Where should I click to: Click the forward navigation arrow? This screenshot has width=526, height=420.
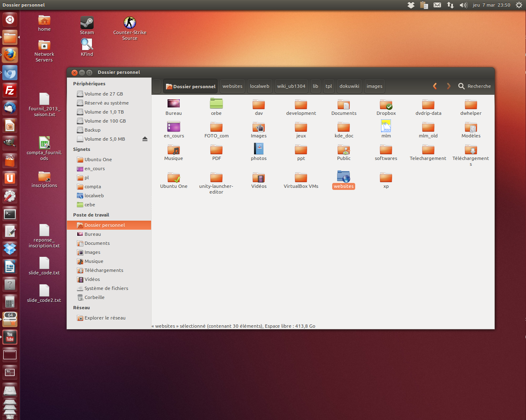pos(448,86)
